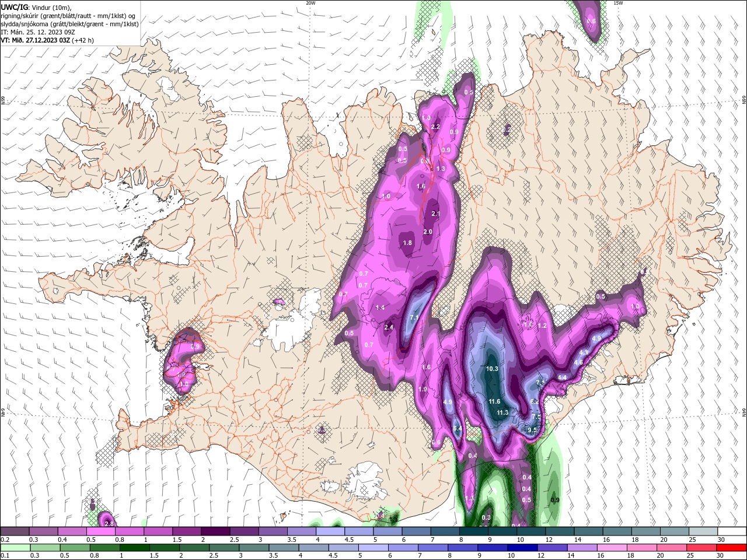Image resolution: width=747 pixels, height=560 pixels.
Task: Click the 7.1 value in the blue patch
Action: point(415,317)
